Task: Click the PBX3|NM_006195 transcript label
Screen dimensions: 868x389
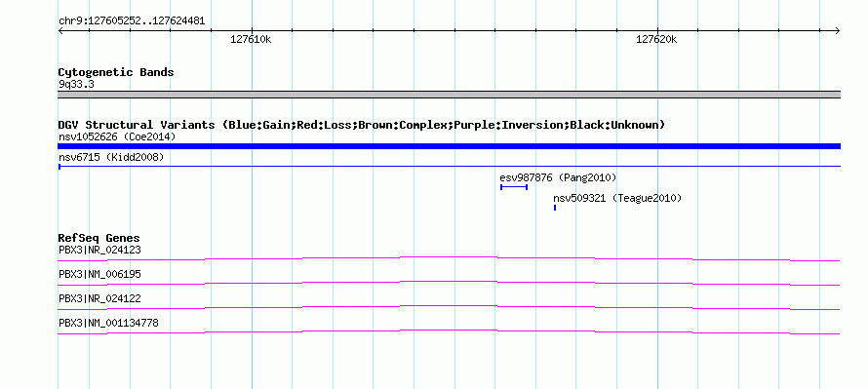Action: coord(99,275)
